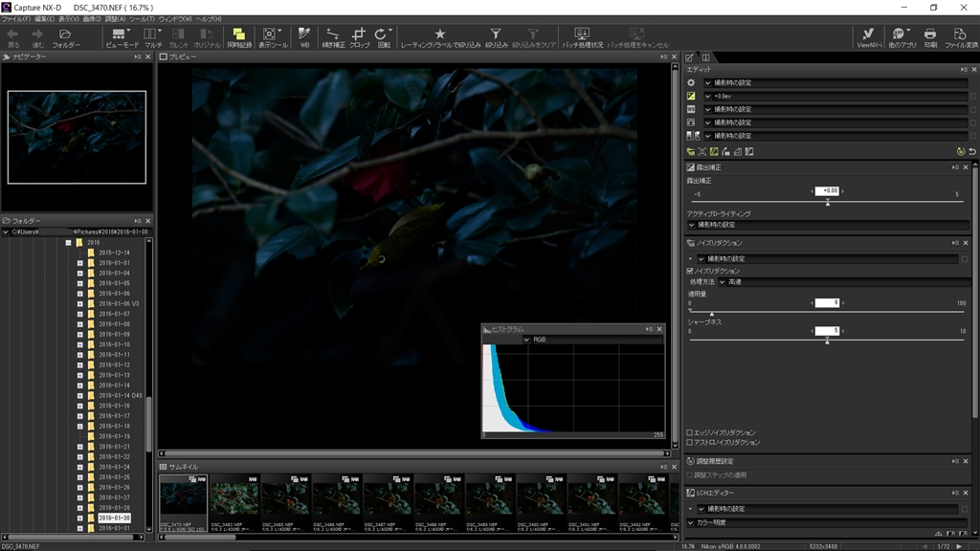Select the Crop (クロップ) tool
The height and width of the screenshot is (551, 980).
coord(359,37)
